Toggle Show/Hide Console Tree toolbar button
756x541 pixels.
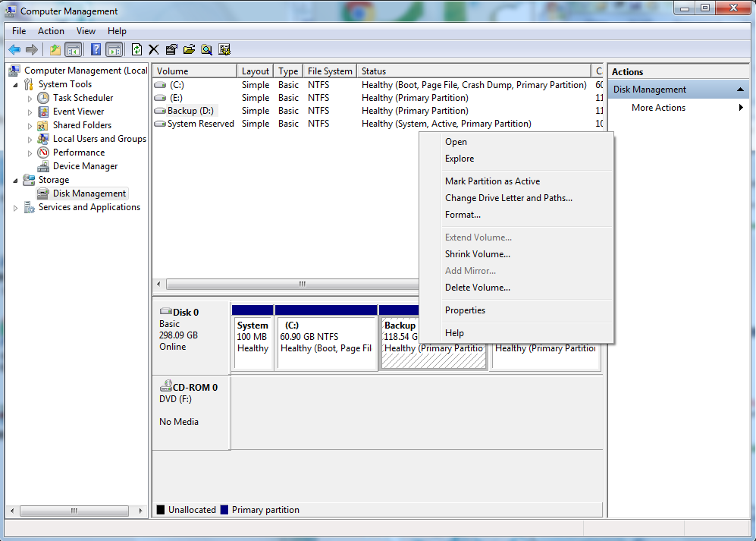(74, 50)
